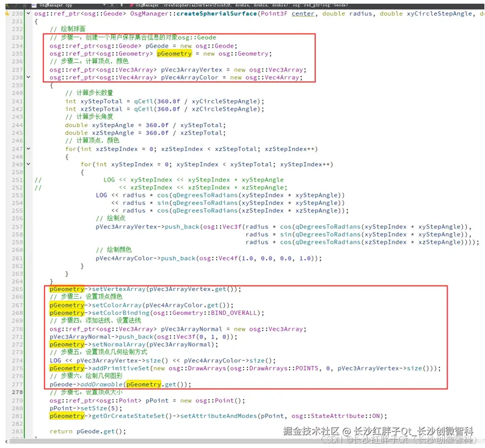Click createSpherialSurface function name
485x448 pixels.
pos(216,13)
